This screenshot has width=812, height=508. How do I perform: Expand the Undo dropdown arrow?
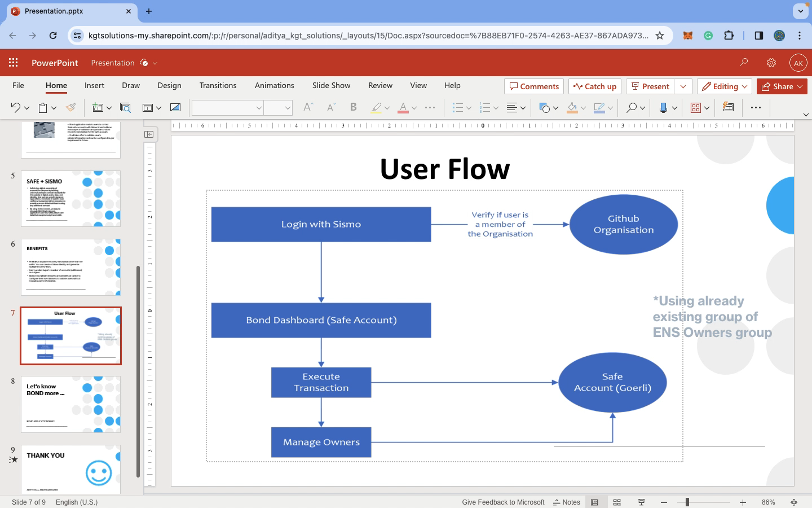pos(27,108)
